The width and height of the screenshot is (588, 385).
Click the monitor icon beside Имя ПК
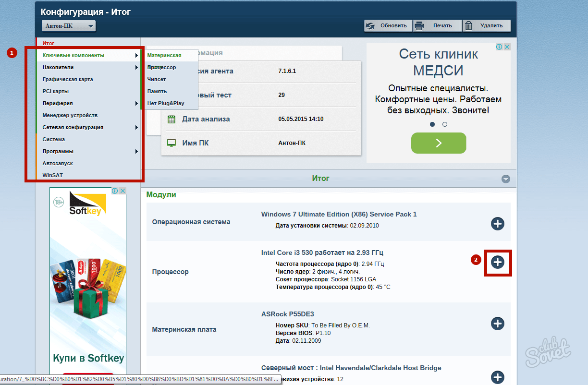click(171, 143)
